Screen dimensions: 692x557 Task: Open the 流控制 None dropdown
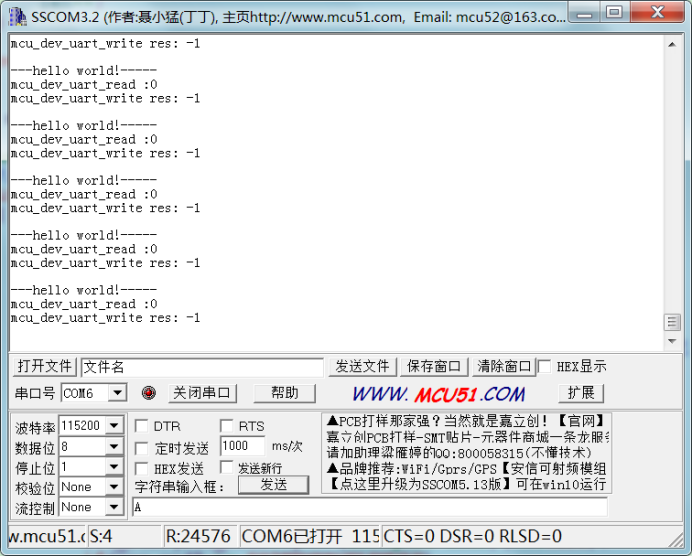pos(114,507)
